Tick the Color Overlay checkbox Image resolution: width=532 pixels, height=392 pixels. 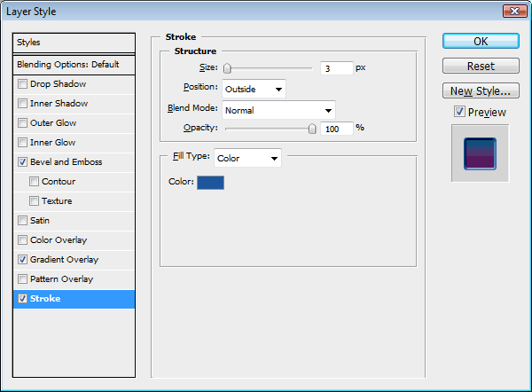point(22,240)
